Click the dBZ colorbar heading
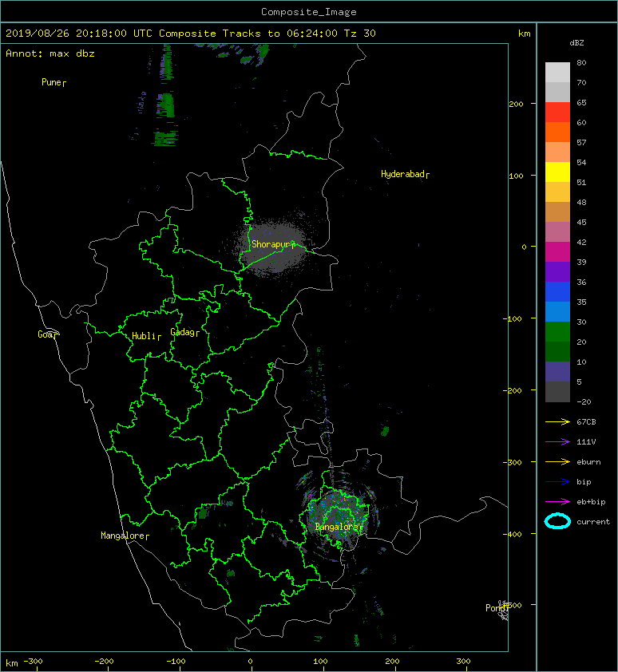This screenshot has height=672, width=618. point(576,43)
